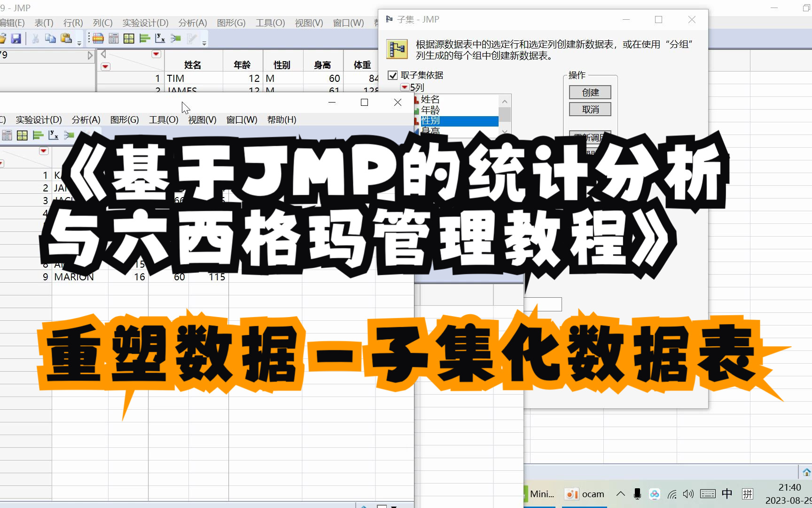Open Wi-Fi network tray icon
Screen dimensions: 812x508
(672, 494)
